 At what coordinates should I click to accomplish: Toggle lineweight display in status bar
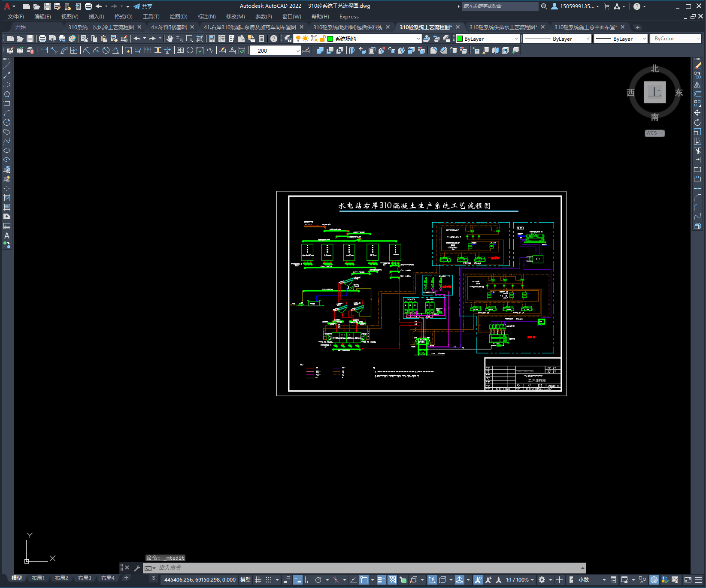coord(382,580)
